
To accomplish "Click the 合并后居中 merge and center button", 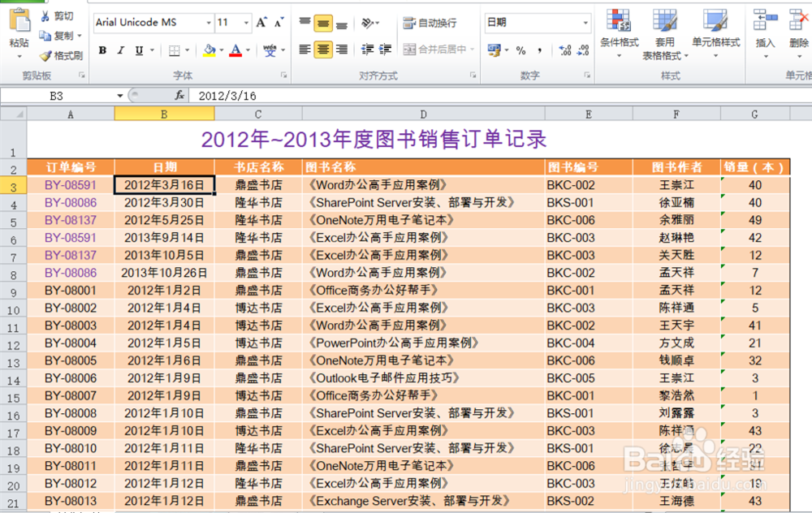I will point(435,50).
